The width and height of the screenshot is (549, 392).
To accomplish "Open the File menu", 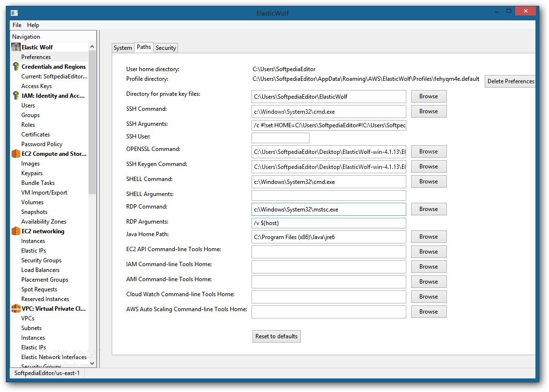I will pyautogui.click(x=17, y=25).
